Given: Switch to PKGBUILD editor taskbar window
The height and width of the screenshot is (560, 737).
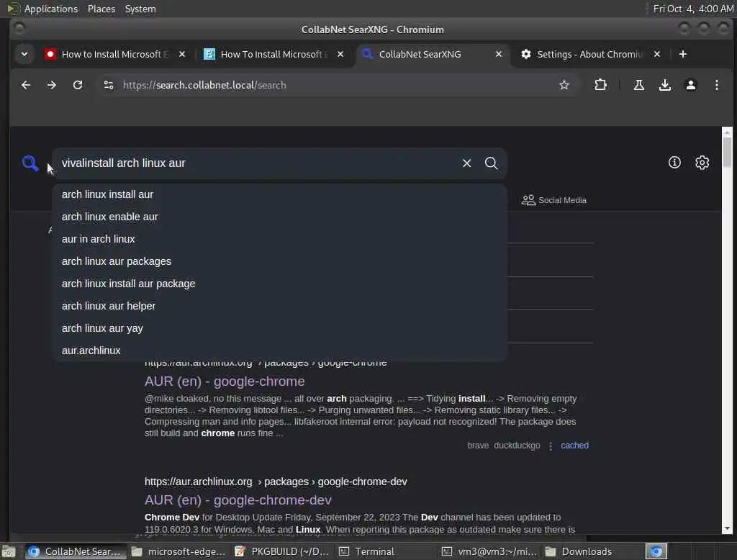Looking at the screenshot, I should coord(282,551).
